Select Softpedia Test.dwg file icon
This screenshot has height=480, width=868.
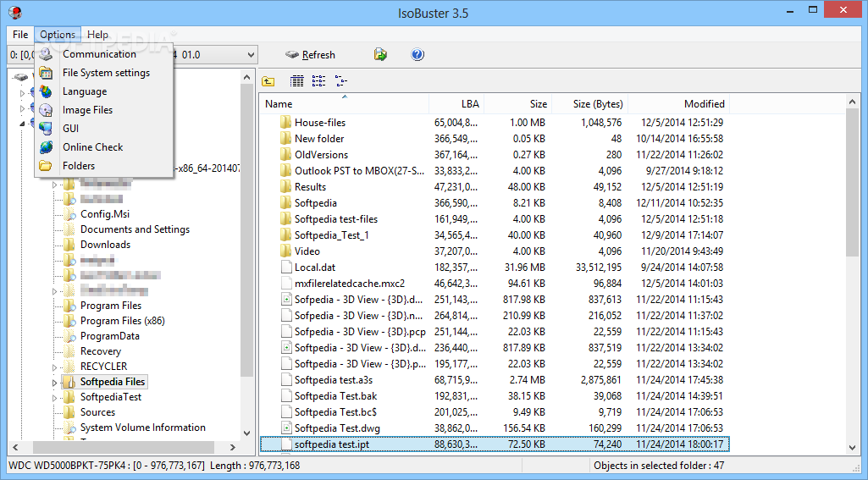tap(286, 428)
